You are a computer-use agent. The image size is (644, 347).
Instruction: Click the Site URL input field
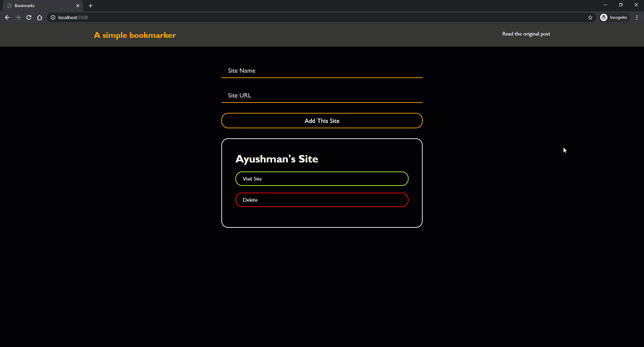[322, 95]
